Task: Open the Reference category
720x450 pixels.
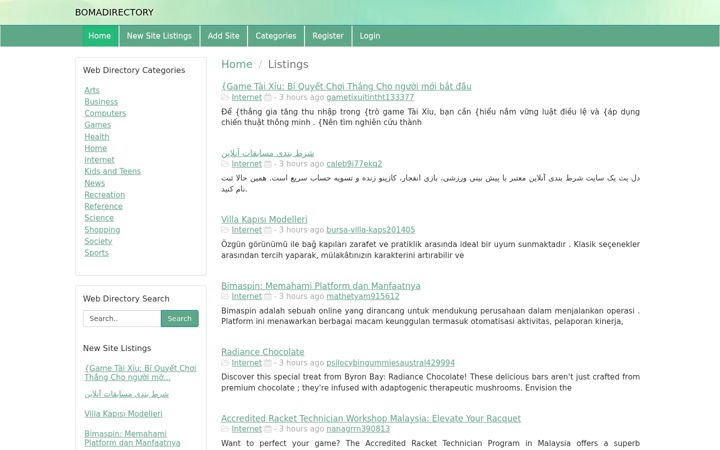Action: [103, 206]
